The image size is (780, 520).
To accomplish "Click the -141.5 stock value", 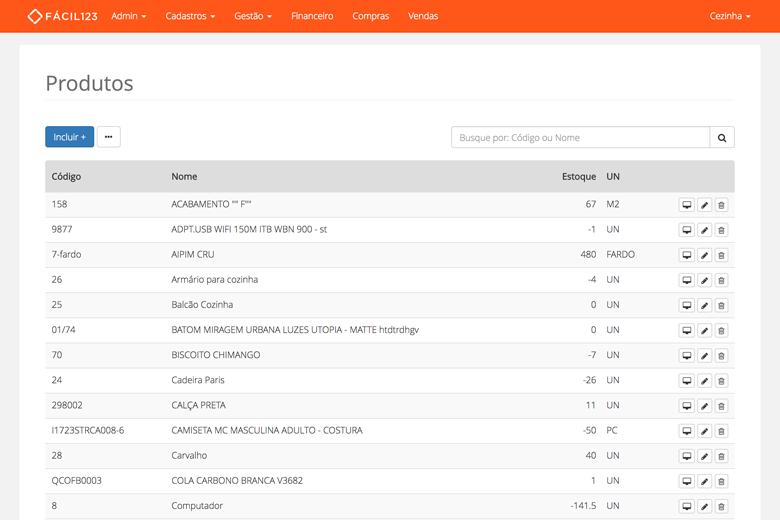I will tap(583, 506).
